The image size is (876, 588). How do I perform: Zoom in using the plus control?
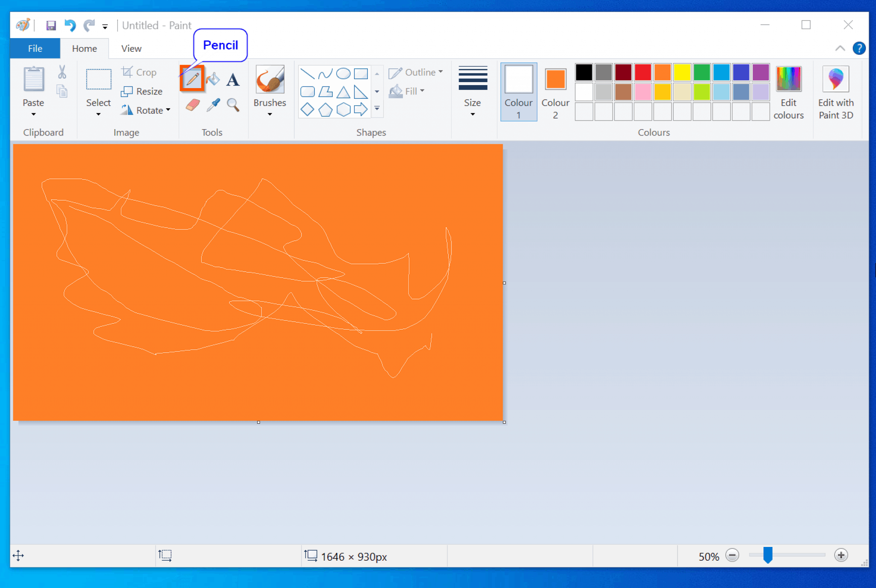[841, 555]
